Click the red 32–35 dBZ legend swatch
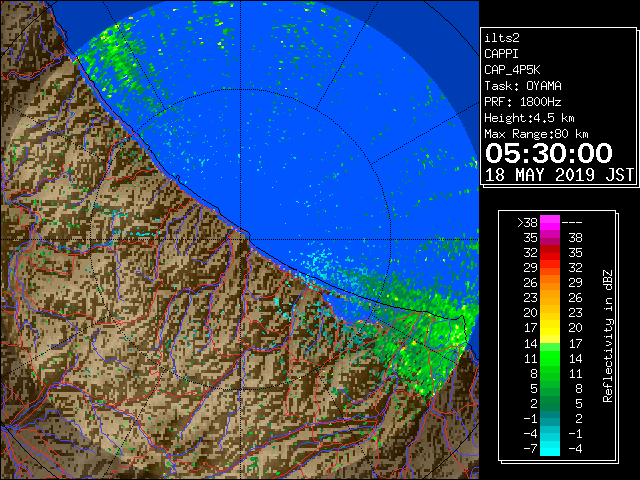This screenshot has height=480, width=640. (550, 253)
